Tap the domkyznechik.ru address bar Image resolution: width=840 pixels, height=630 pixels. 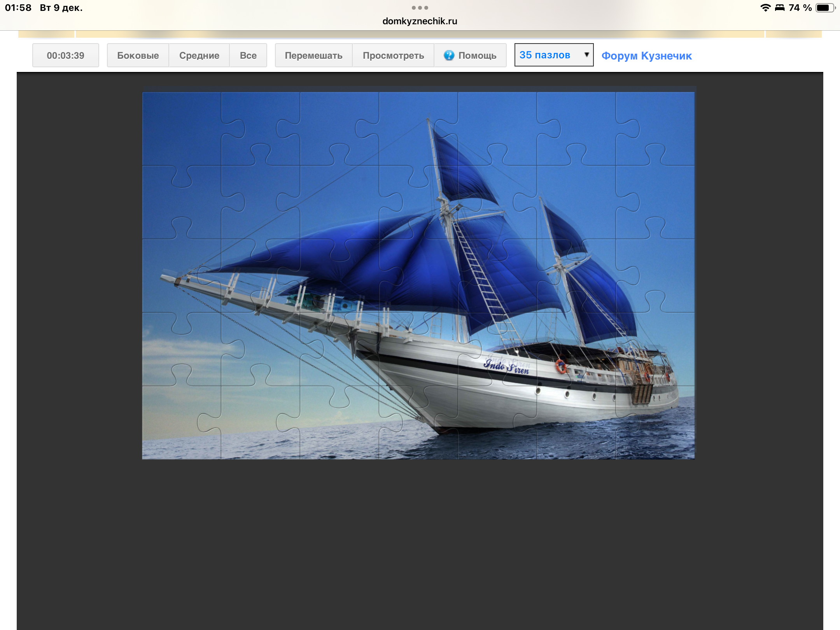pos(420,21)
